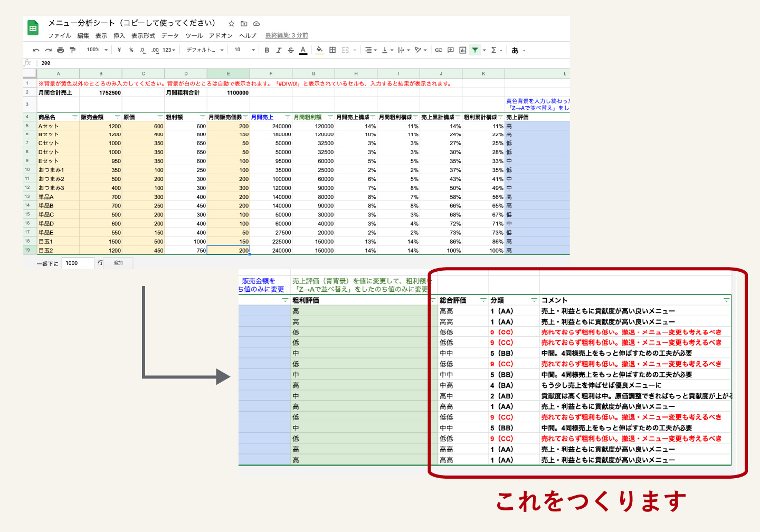Decrease decimal places
The height and width of the screenshot is (532, 760).
[x=142, y=50]
